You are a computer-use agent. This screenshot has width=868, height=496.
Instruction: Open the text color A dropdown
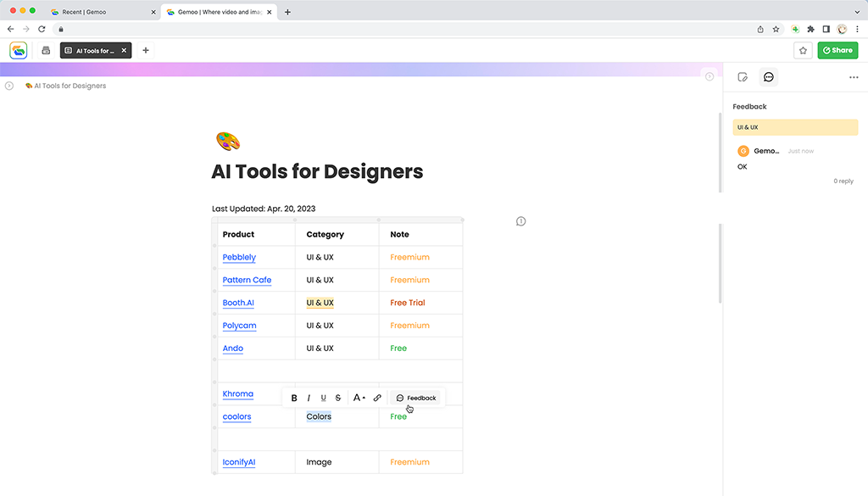click(x=359, y=398)
